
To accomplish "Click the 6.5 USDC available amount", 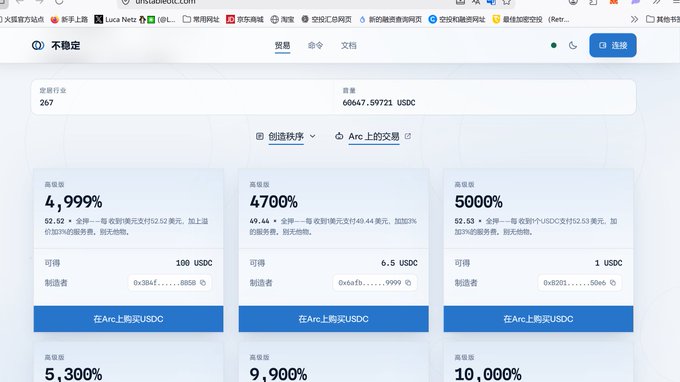I will click(399, 263).
